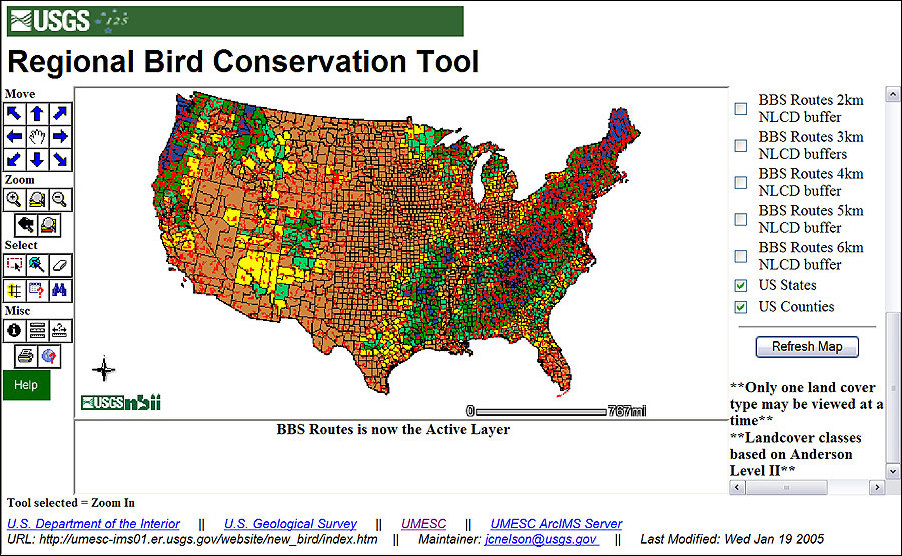902x556 pixels.
Task: Click 'Tool selected = Zoom In' status text
Action: [x=71, y=503]
